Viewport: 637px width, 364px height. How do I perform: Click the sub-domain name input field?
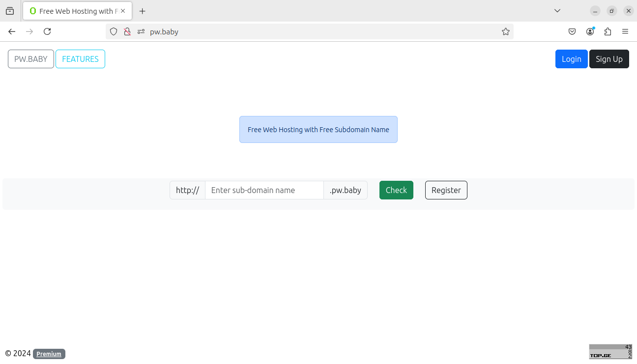click(264, 190)
